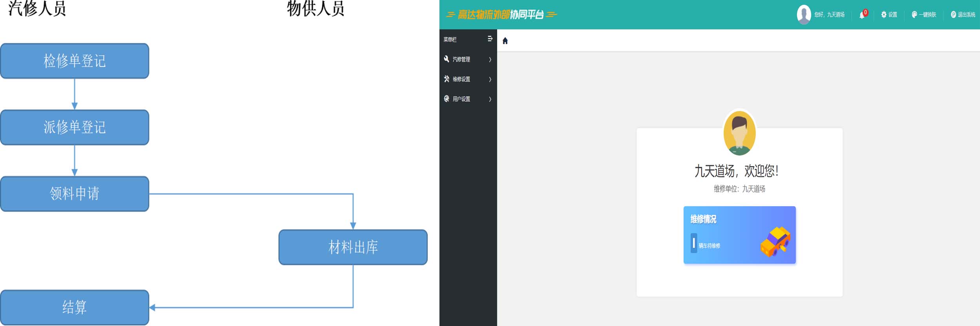
Task: Click the 设置 gear icon in header
Action: point(884,15)
